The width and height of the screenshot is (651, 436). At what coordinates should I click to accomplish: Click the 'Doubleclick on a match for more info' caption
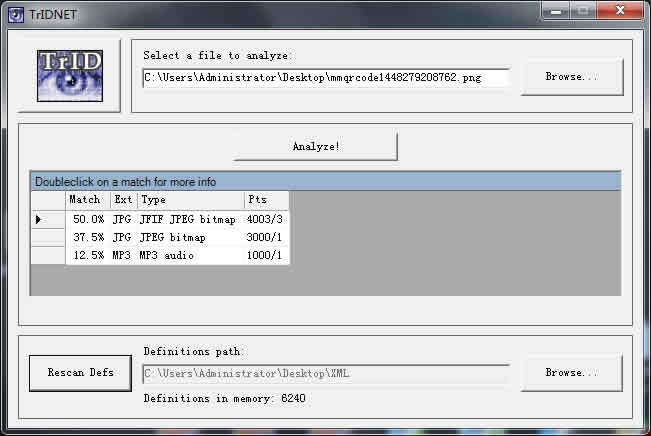click(x=125, y=182)
